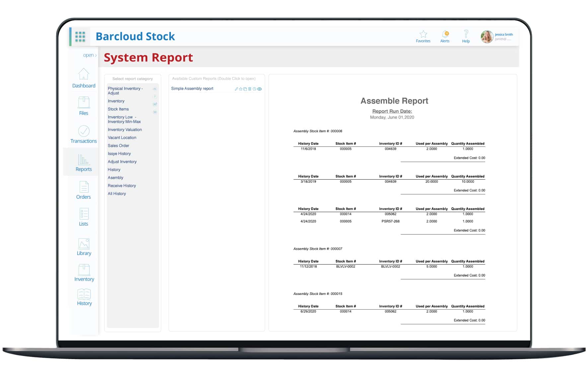Click Assembly Stock Item # 000007 label
Screen dimensions: 588x379
318,249
